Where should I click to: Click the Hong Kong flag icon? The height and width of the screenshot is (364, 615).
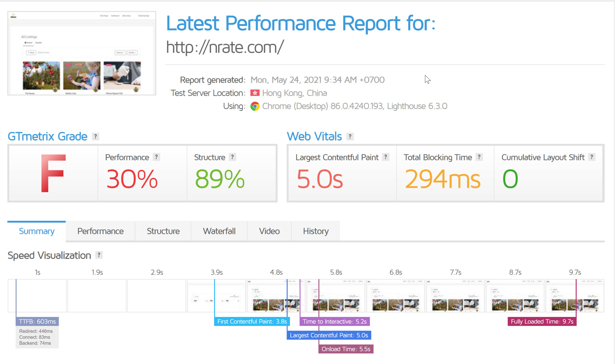(255, 93)
